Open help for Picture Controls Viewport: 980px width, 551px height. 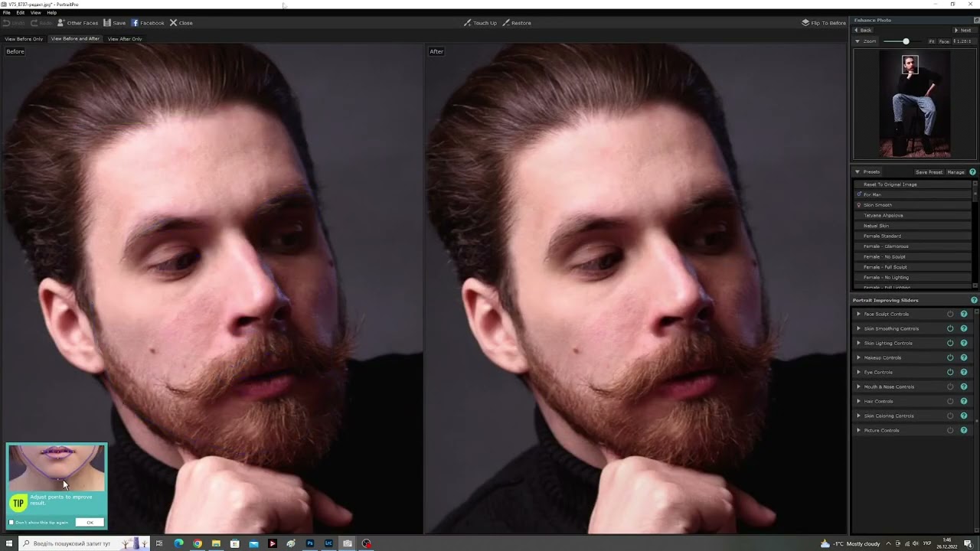coord(964,430)
